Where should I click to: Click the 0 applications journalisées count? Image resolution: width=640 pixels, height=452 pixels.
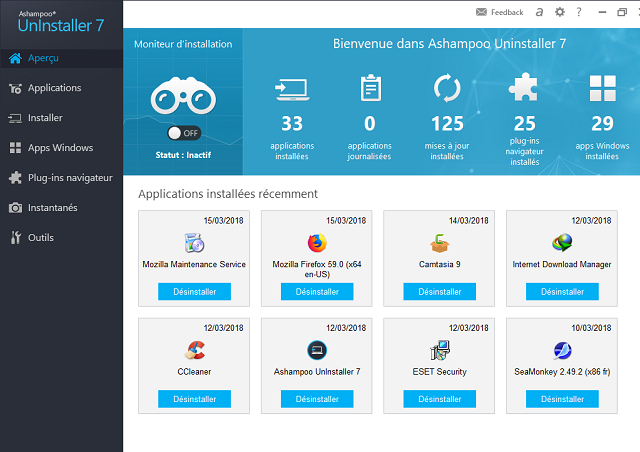pyautogui.click(x=370, y=123)
